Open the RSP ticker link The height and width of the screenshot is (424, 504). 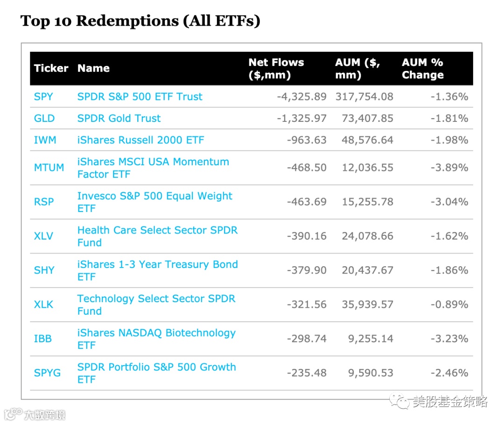pyautogui.click(x=44, y=202)
